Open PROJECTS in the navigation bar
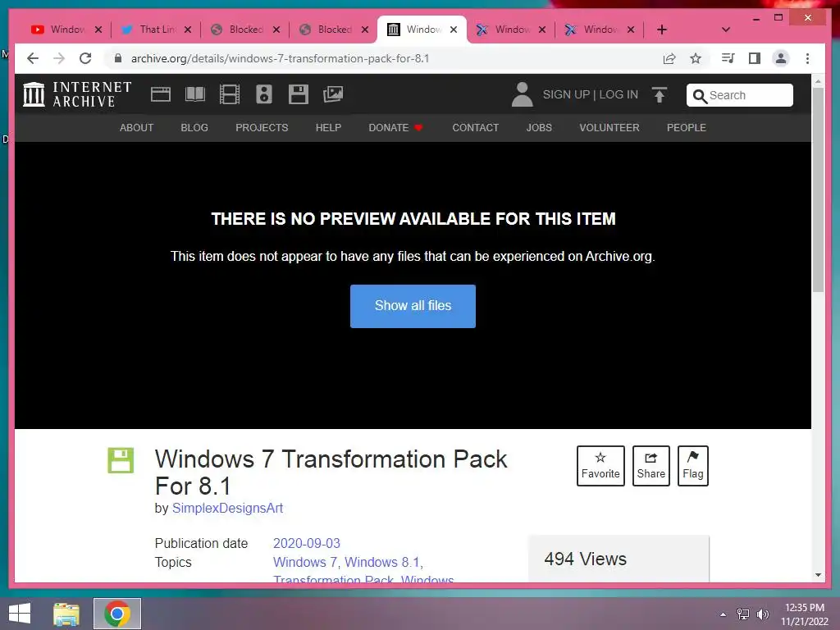Screen dimensions: 840x630 [262, 127]
